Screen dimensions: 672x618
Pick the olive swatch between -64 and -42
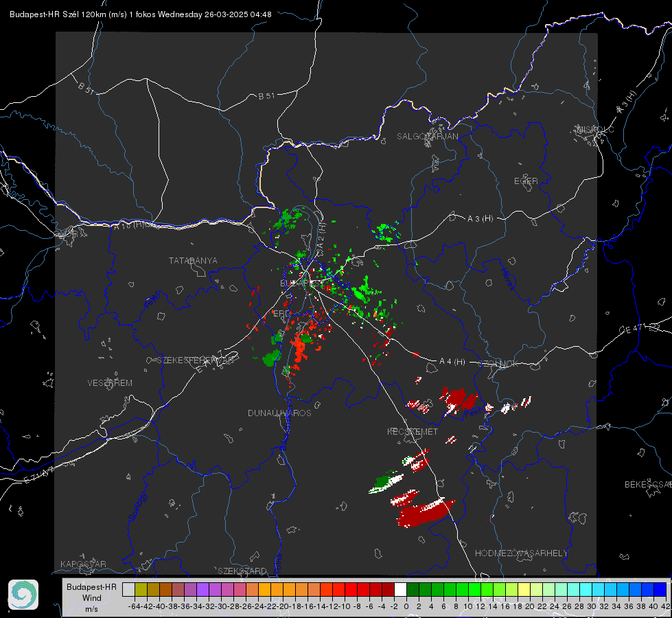[x=141, y=589]
